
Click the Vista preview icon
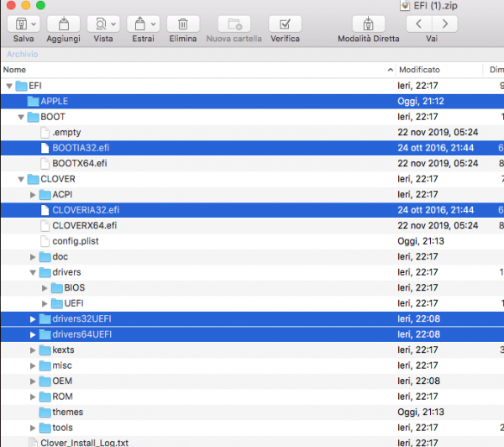pos(101,24)
